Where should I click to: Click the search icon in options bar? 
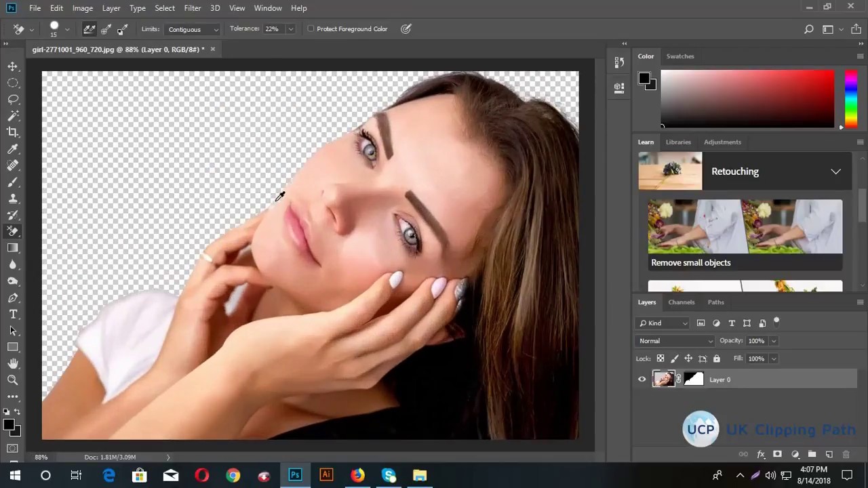click(x=808, y=29)
